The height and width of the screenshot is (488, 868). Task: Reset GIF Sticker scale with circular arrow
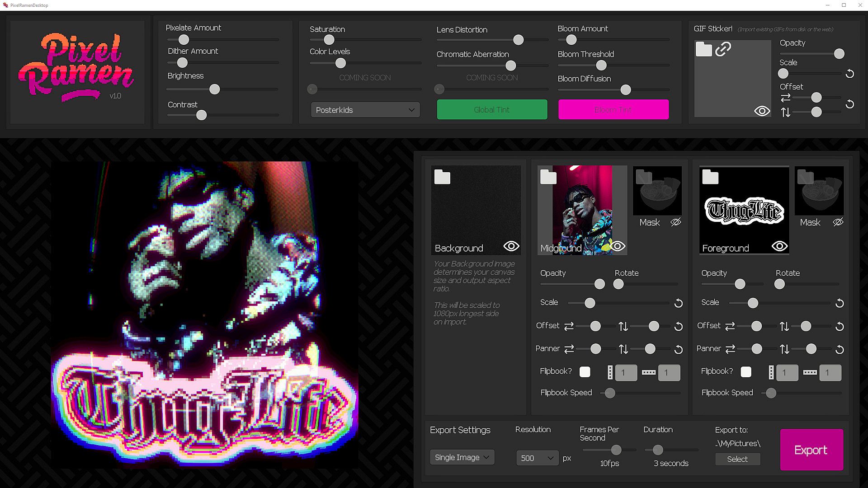850,74
